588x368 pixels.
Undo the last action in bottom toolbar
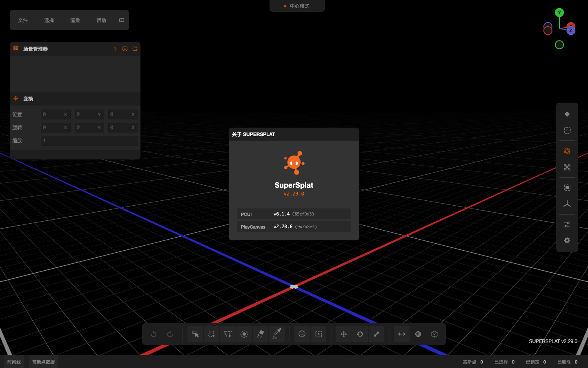click(x=154, y=334)
